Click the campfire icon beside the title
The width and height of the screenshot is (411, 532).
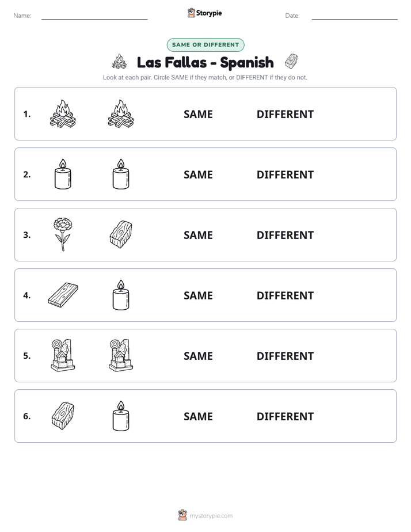[119, 62]
